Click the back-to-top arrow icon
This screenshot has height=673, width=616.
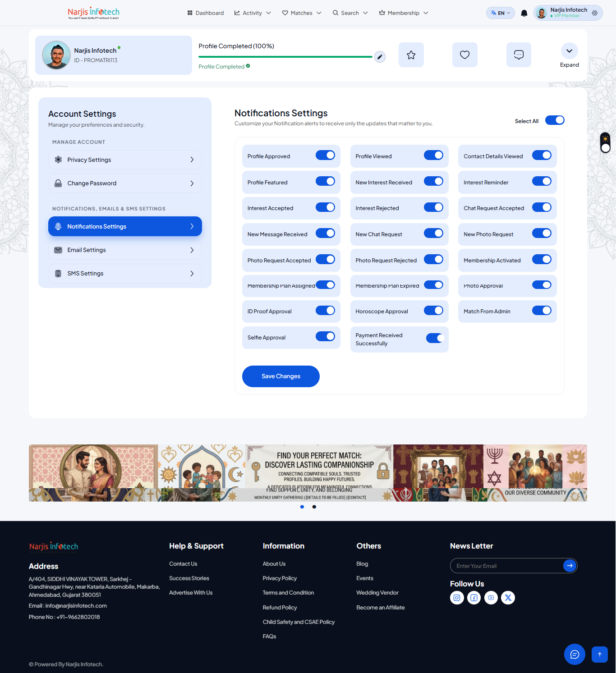pos(600,655)
